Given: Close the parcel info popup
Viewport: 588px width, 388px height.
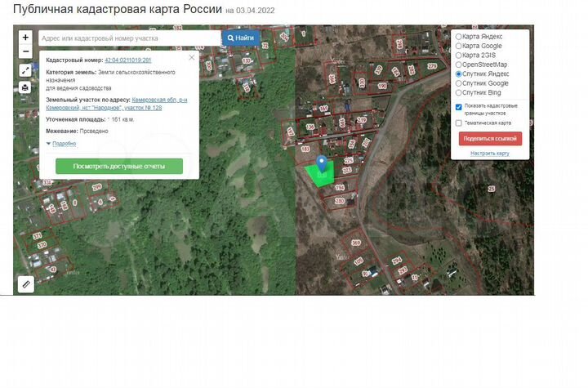Looking at the screenshot, I should [192, 57].
